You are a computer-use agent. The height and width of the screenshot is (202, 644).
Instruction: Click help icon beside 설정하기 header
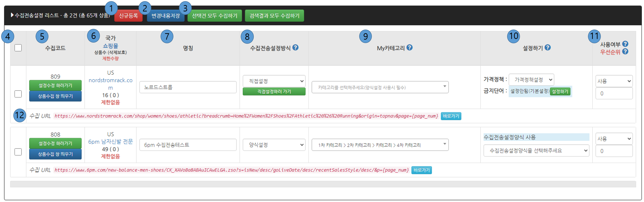548,47
